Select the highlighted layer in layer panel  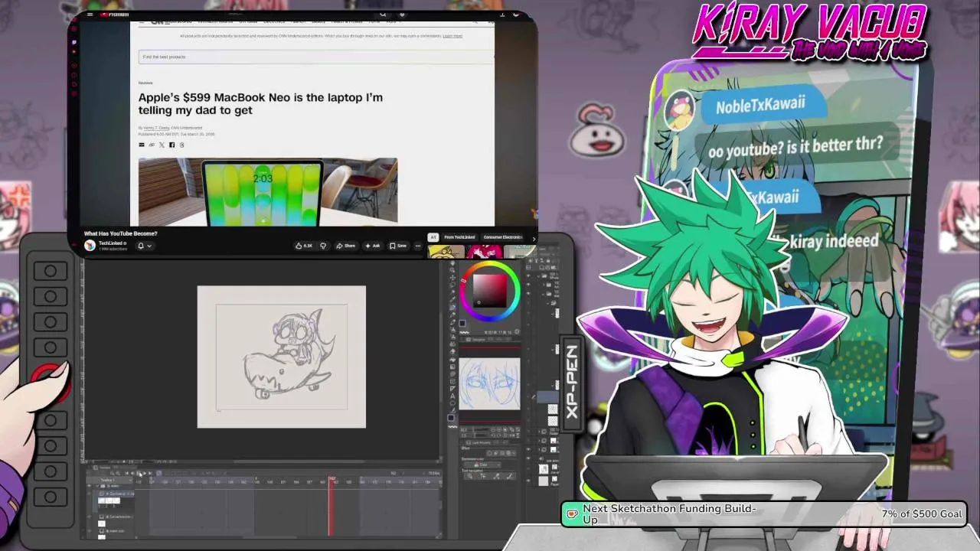click(547, 396)
